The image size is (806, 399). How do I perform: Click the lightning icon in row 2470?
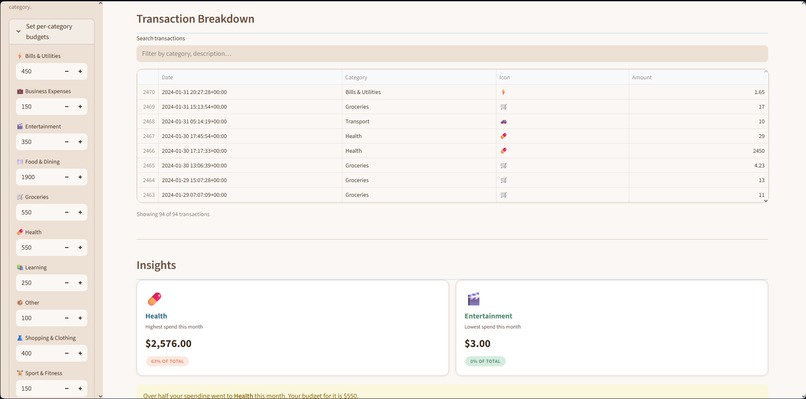(503, 92)
